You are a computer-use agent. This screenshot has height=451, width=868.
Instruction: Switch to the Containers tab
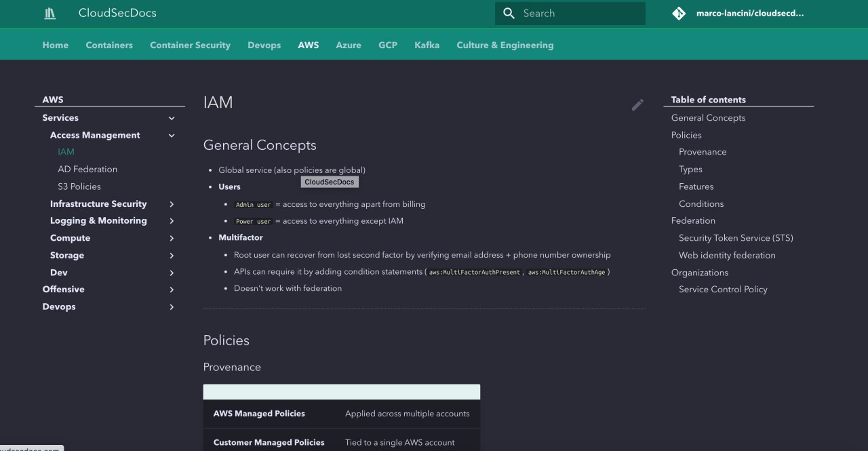coord(109,45)
